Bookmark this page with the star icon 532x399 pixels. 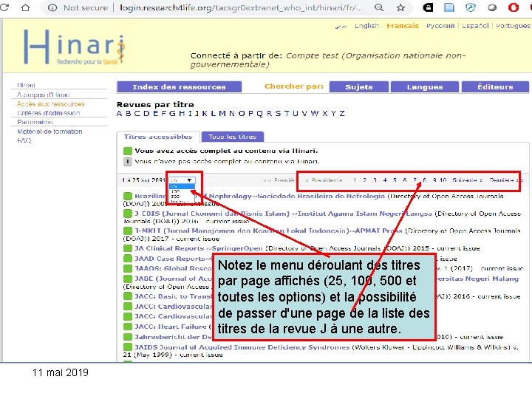click(x=400, y=7)
